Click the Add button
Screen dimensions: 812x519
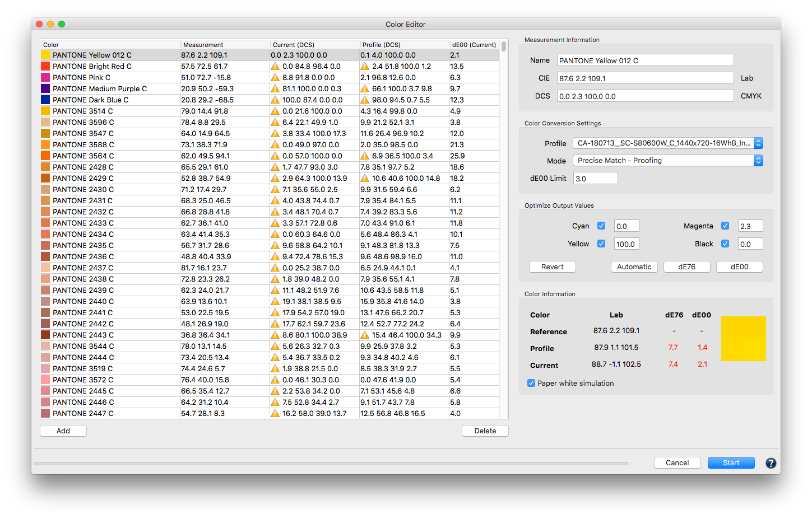point(63,431)
